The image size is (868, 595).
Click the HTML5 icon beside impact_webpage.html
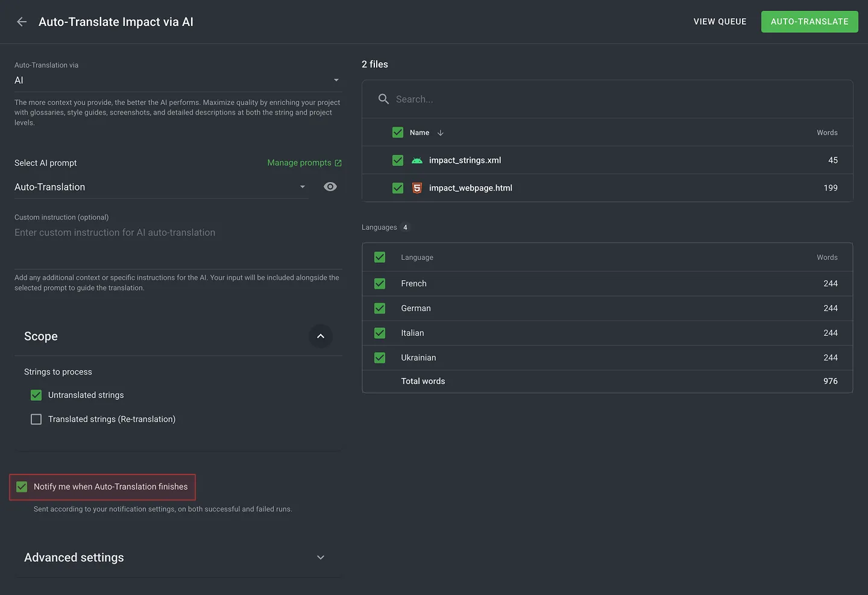(417, 188)
